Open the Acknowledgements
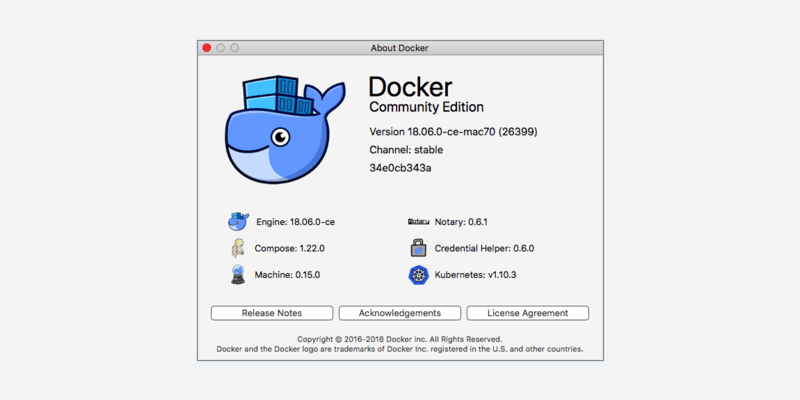 (400, 313)
